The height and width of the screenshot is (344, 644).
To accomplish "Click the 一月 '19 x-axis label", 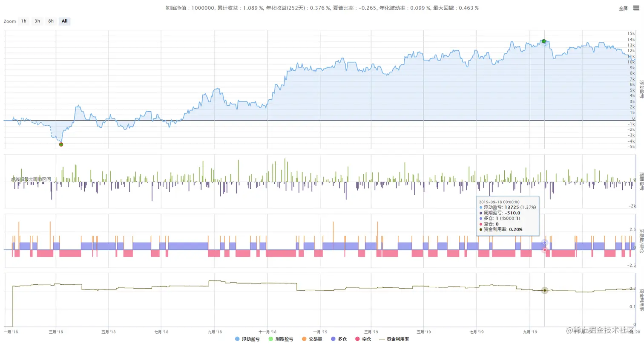I will pos(319,331).
